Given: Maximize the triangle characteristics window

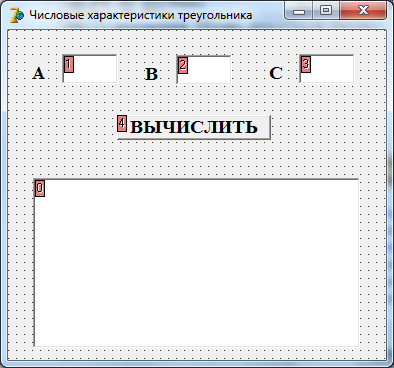Looking at the screenshot, I should (326, 11).
